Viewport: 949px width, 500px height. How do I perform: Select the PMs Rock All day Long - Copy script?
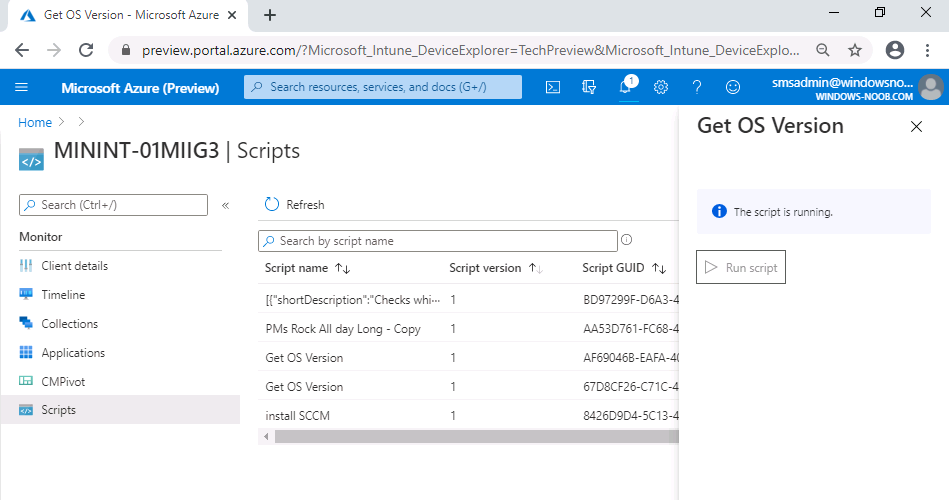click(468, 329)
